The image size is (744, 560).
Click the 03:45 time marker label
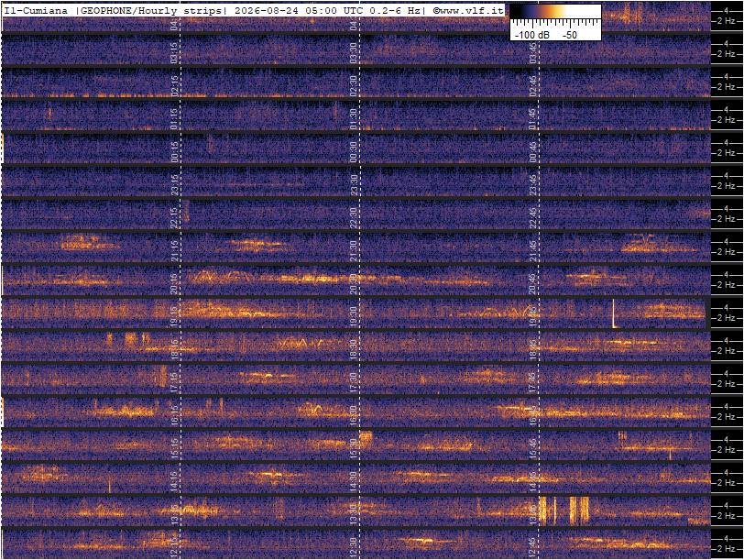[533, 52]
